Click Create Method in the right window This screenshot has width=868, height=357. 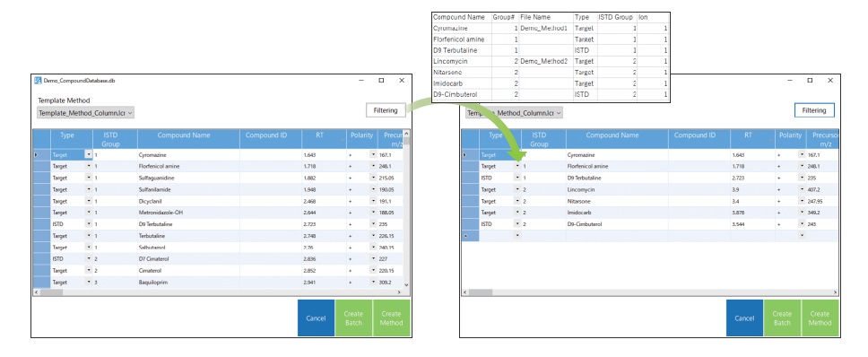click(x=820, y=318)
